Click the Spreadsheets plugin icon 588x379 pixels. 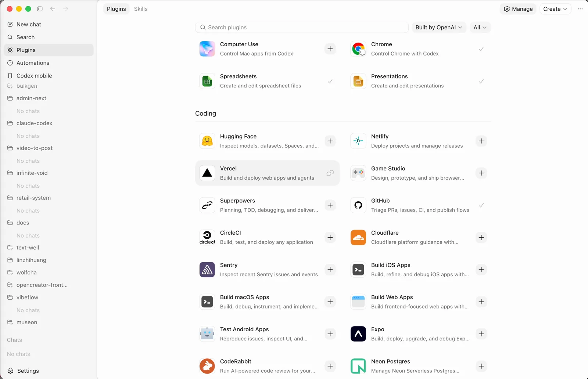coord(207,81)
